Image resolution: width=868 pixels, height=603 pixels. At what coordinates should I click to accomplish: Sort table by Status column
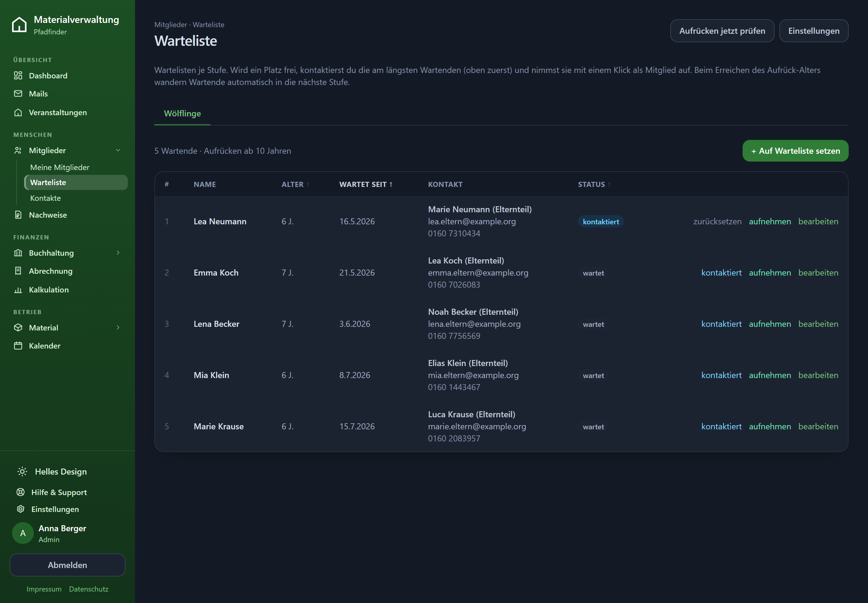pyautogui.click(x=595, y=185)
